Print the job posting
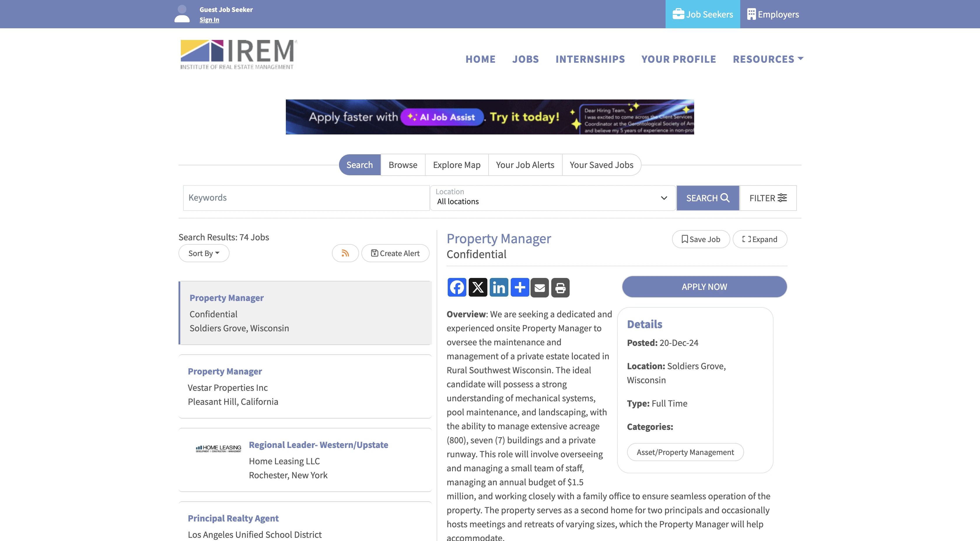The height and width of the screenshot is (541, 980). (560, 287)
